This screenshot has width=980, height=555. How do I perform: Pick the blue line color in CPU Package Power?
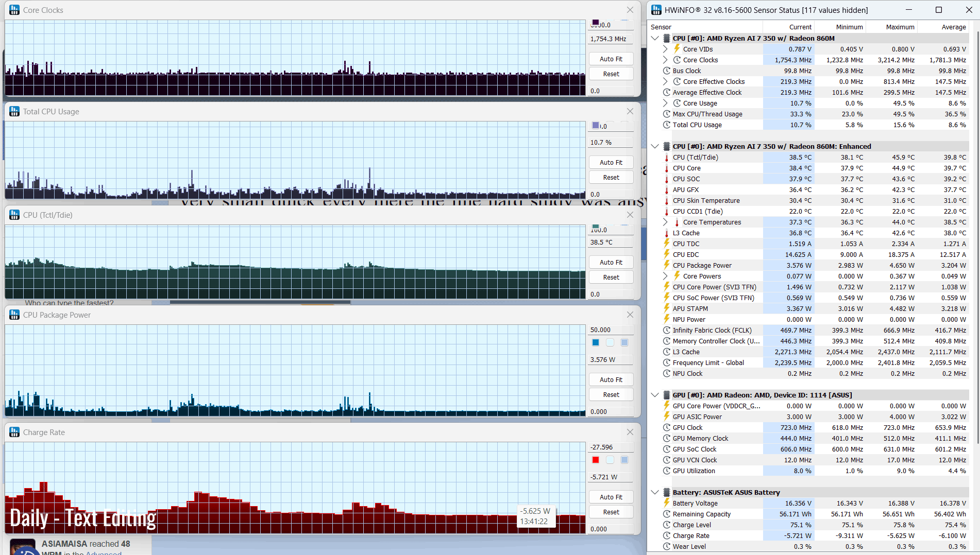point(596,343)
